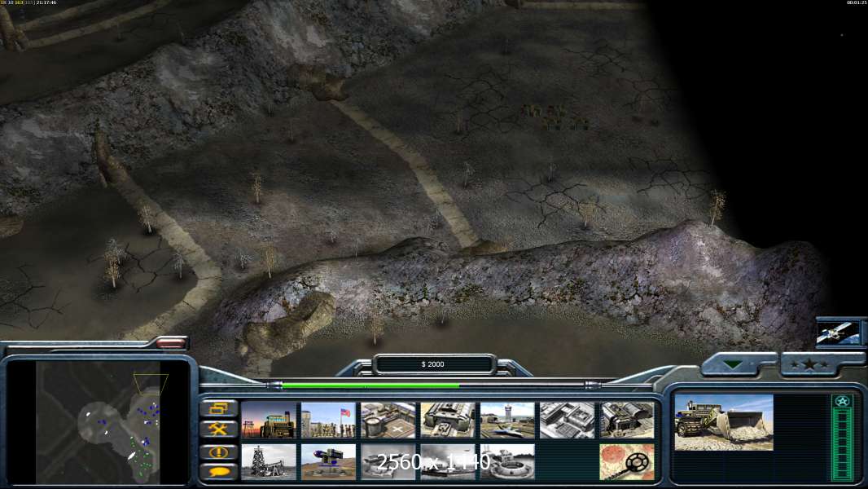Click the overlapping windows button
The image size is (868, 489).
tap(219, 408)
